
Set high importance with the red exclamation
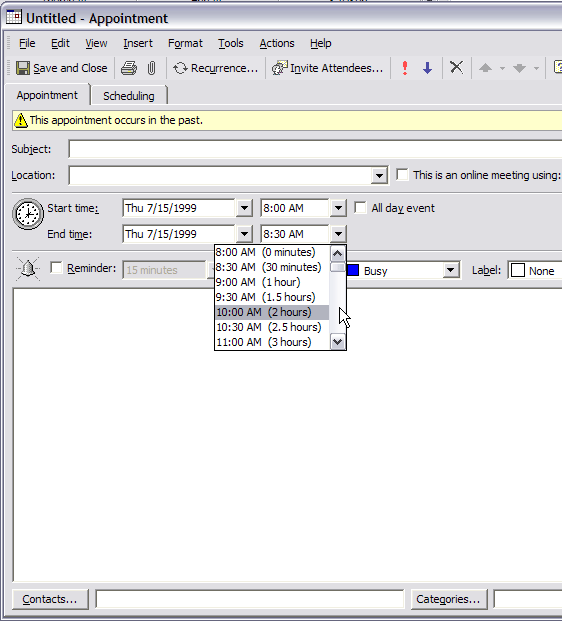tap(405, 68)
